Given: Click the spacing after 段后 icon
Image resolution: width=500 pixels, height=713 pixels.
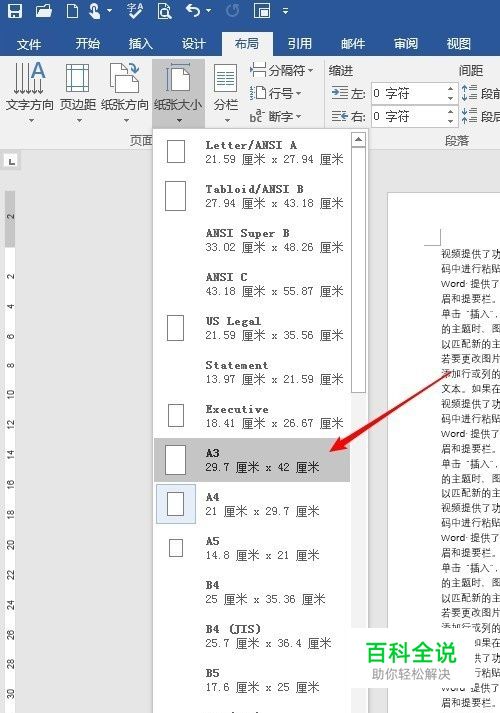Looking at the screenshot, I should coord(470,116).
